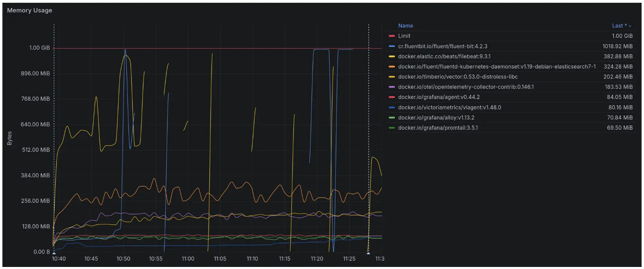Click the 384.00 MiB y-axis tick label

[x=35, y=175]
